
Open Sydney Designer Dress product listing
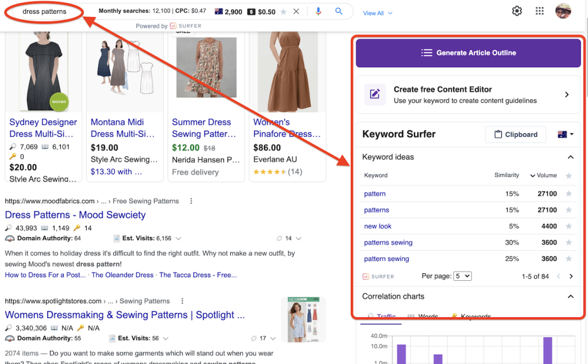(43, 128)
